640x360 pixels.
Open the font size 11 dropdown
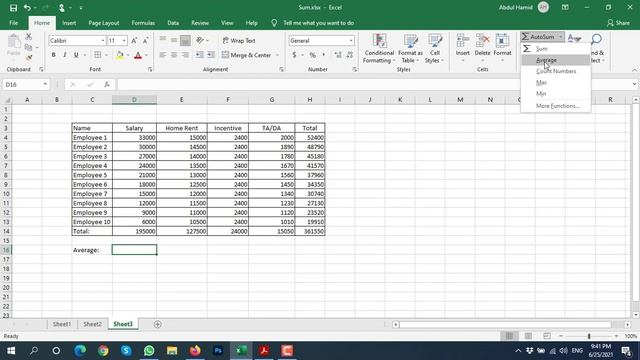(124, 41)
